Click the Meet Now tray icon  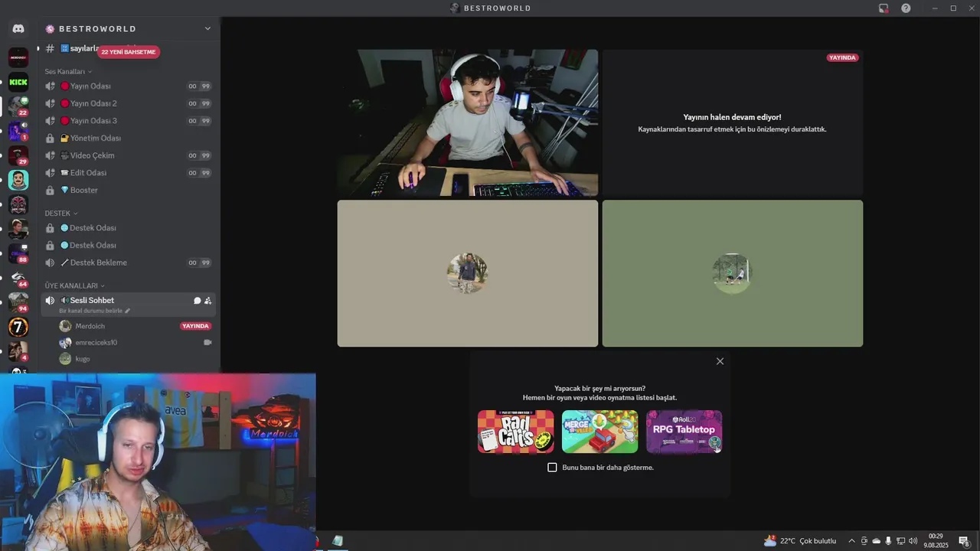pyautogui.click(x=864, y=541)
